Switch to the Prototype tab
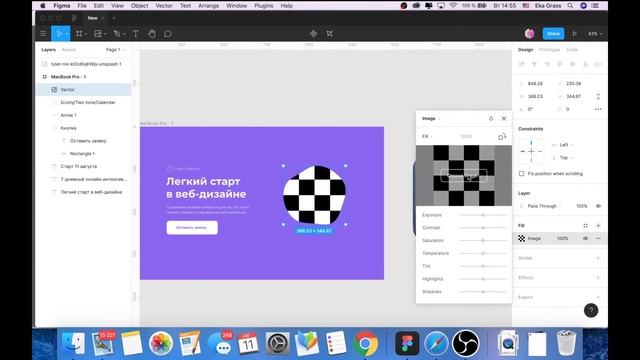 pos(549,50)
